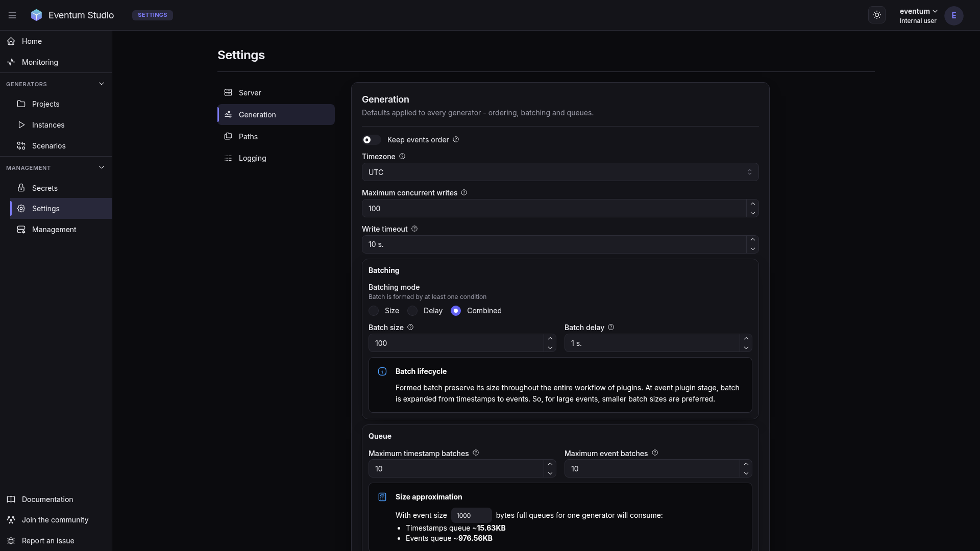
Task: Select the Combined batching mode
Action: pyautogui.click(x=456, y=311)
